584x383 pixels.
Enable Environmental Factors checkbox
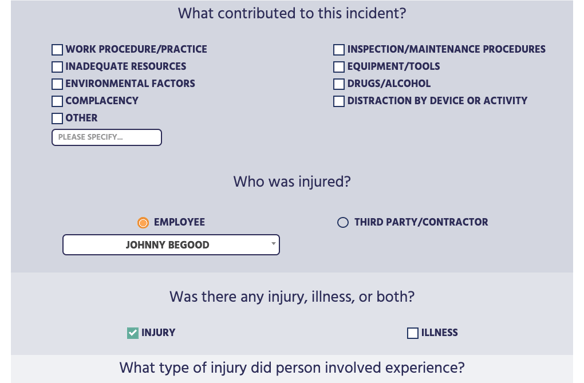[x=57, y=84]
